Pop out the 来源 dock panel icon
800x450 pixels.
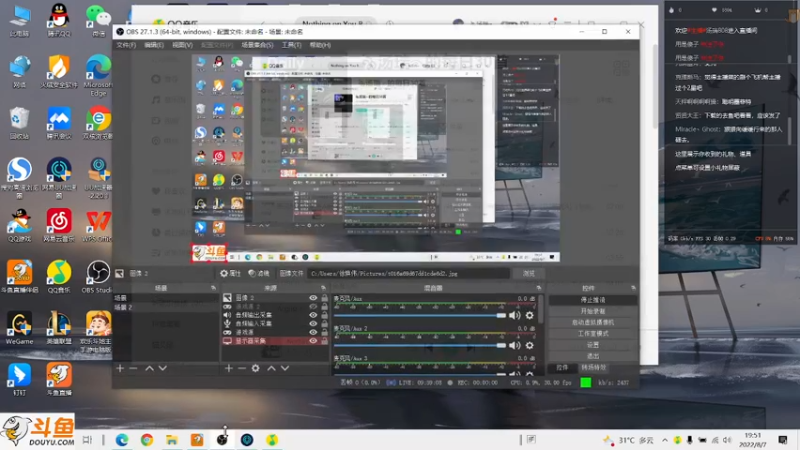coord(323,288)
